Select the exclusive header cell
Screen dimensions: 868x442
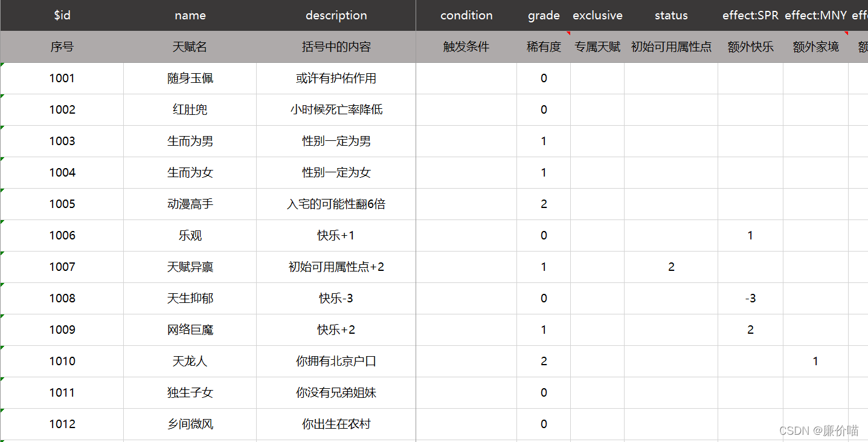point(597,15)
